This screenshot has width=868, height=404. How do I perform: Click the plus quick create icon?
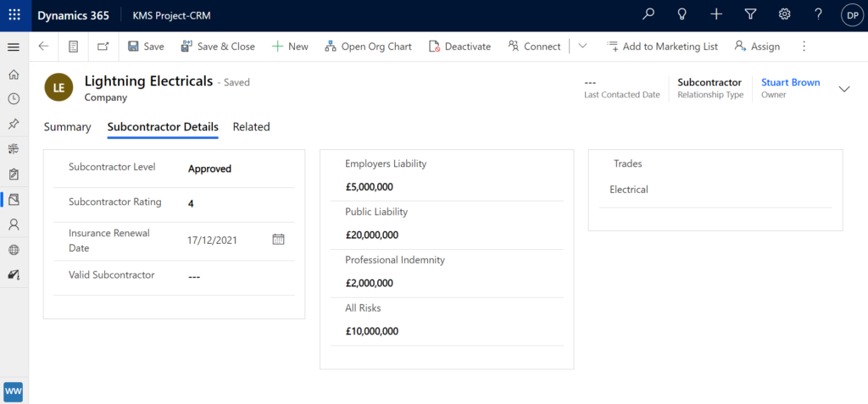click(716, 15)
